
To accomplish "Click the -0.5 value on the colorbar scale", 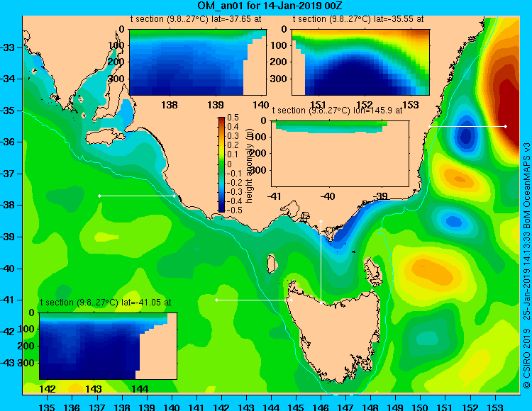I will click(x=235, y=210).
